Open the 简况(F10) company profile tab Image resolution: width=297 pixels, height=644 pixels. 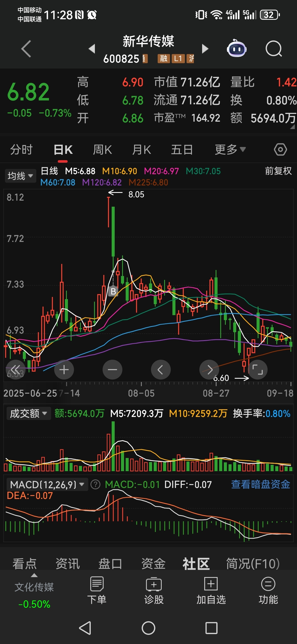(253, 564)
